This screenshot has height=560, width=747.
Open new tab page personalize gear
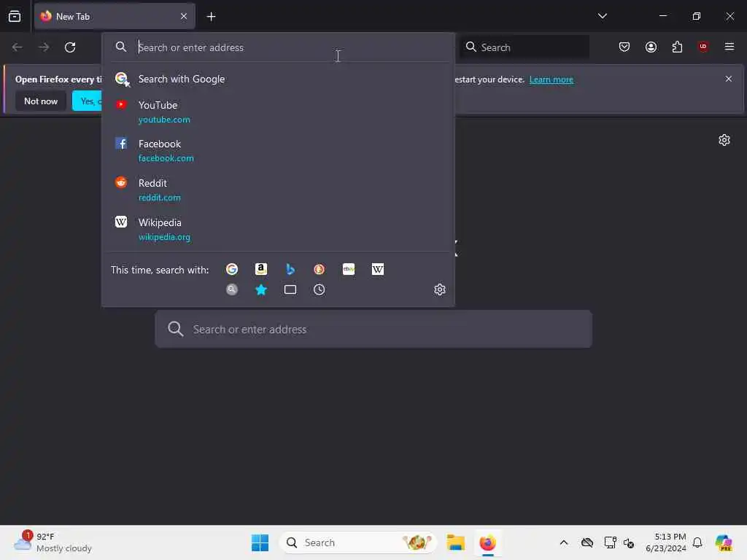pos(724,140)
